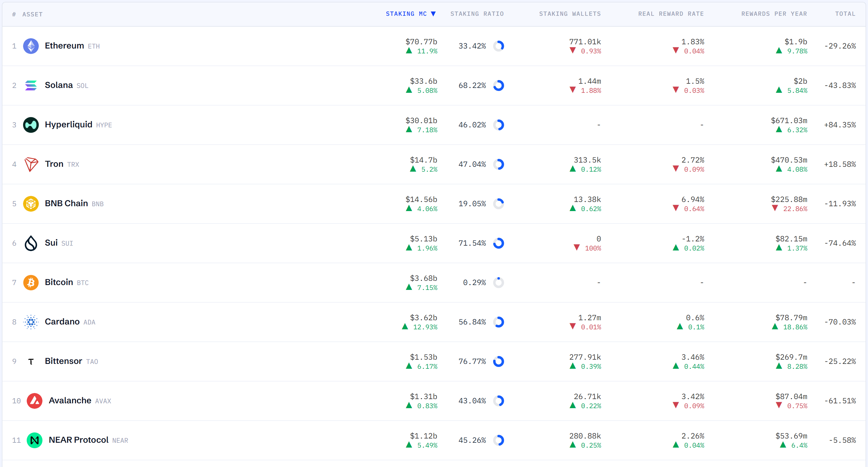The height and width of the screenshot is (467, 868).
Task: Click NEAR Protocol total -5.58%
Action: [843, 440]
